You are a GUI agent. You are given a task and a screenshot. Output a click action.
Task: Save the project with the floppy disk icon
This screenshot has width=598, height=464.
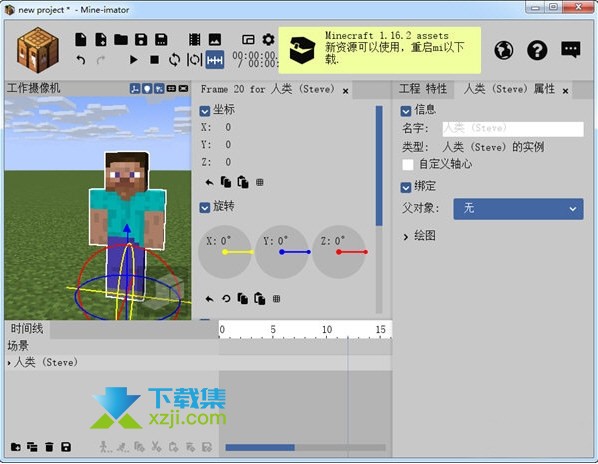click(x=141, y=39)
